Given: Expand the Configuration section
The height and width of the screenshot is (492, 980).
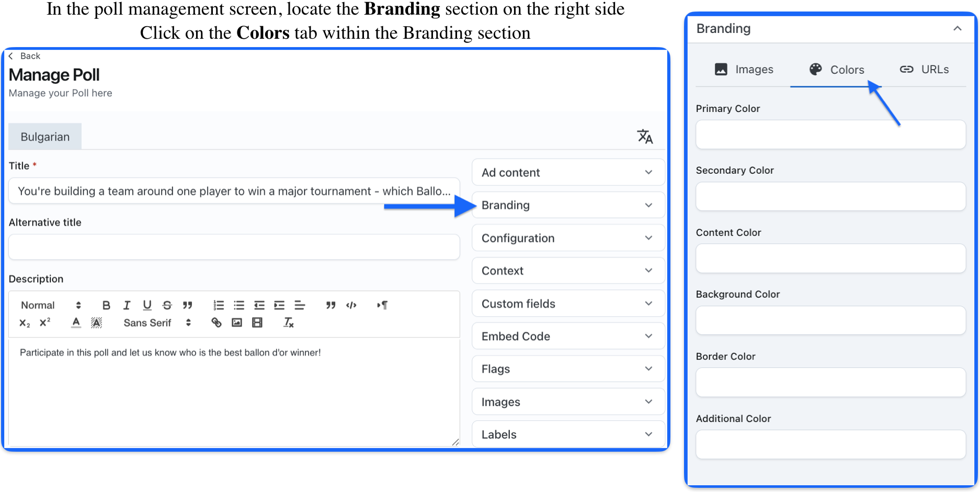Looking at the screenshot, I should coord(568,238).
